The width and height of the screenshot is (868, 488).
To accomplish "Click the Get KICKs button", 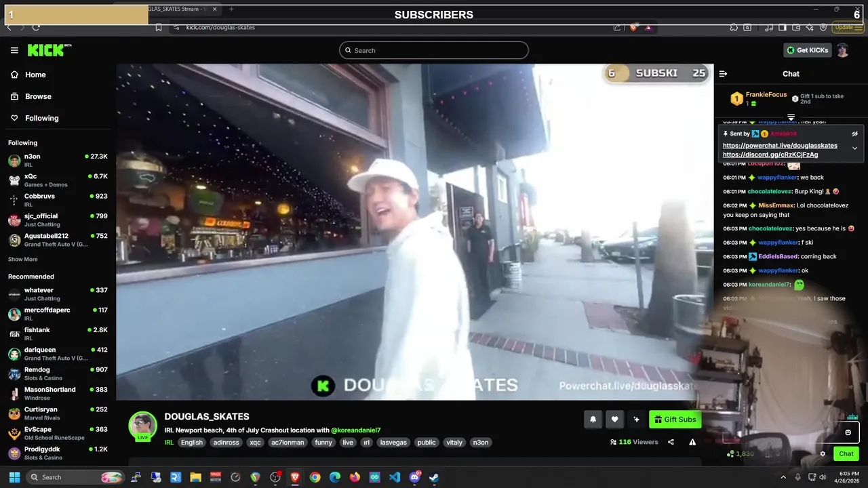I will pos(807,50).
